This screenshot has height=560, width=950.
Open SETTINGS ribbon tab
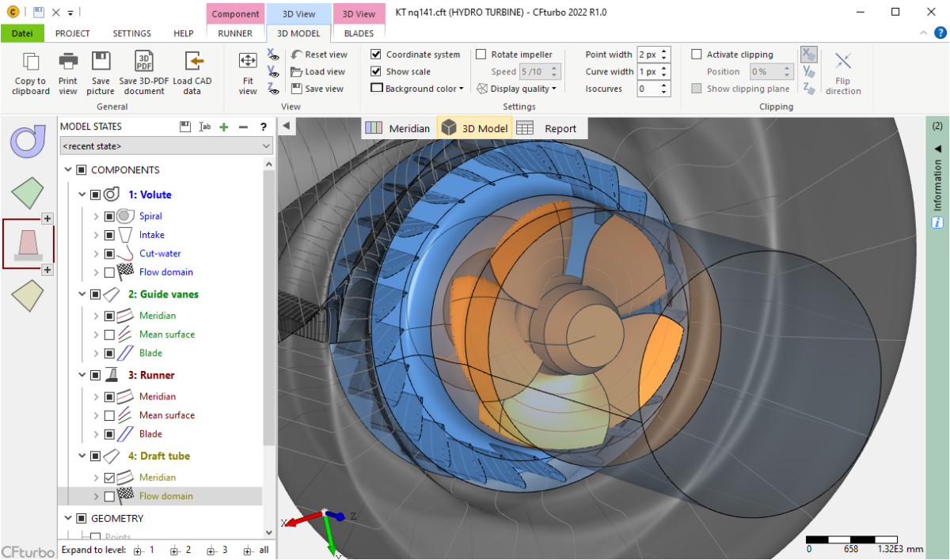point(131,33)
